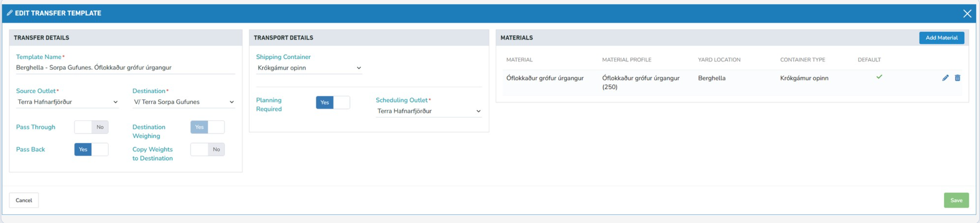The height and width of the screenshot is (223, 980).
Task: Select the Krókgámur opinn container type cell
Action: (804, 78)
